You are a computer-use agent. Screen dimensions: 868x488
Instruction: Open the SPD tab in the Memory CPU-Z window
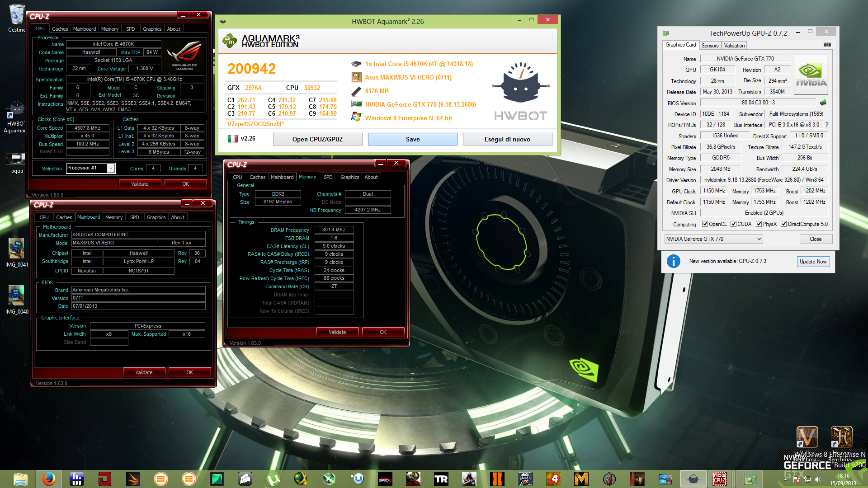[x=328, y=177]
